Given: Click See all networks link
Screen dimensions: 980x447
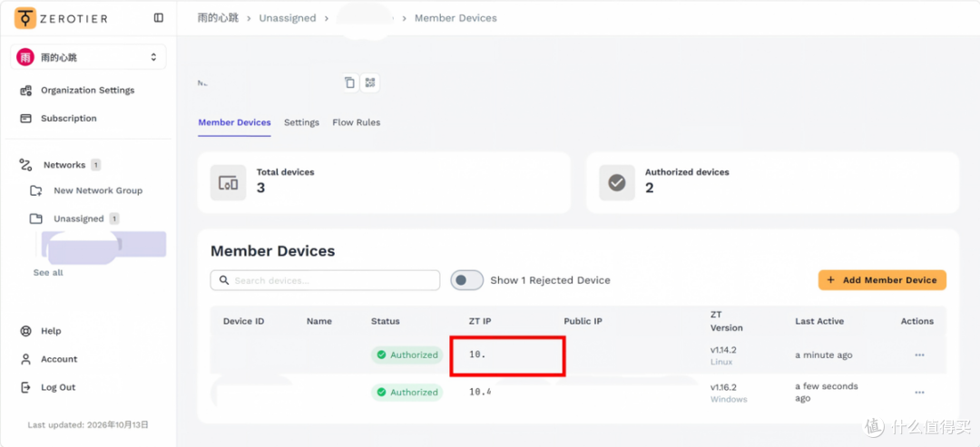Looking at the screenshot, I should coord(48,273).
